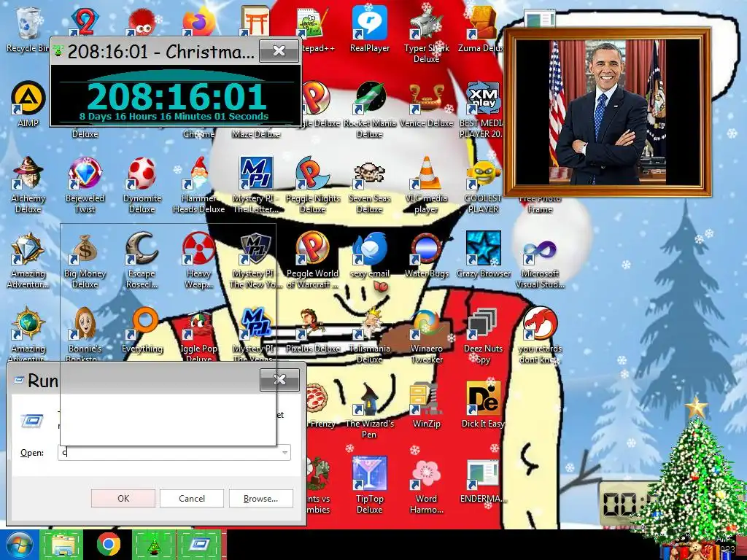Launch Chrome from the taskbar

coord(108,545)
